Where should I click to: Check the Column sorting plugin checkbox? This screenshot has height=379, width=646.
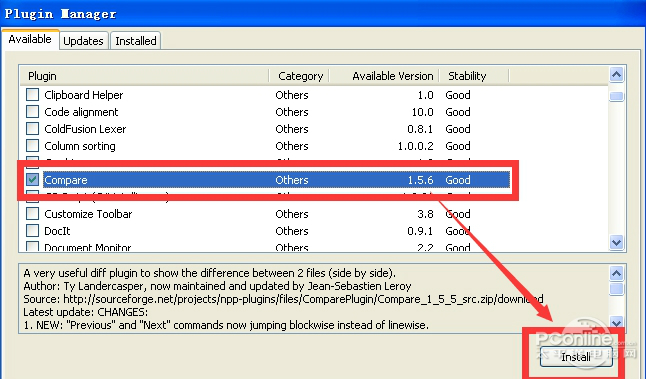tap(33, 145)
